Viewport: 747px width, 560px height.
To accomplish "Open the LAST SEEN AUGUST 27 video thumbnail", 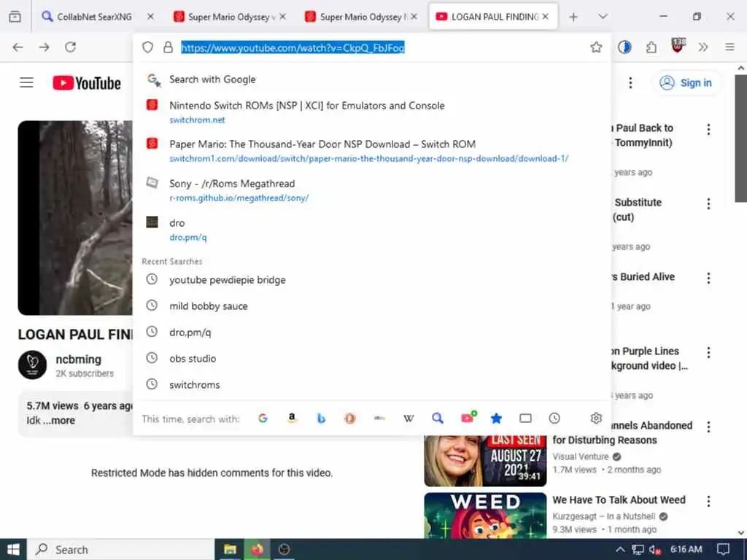I will pos(485,461).
